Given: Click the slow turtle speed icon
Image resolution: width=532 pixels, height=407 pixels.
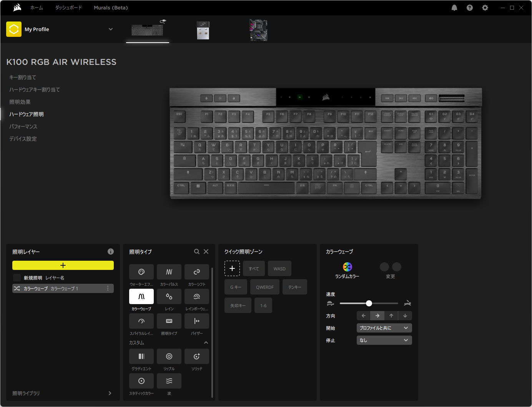Looking at the screenshot, I should pyautogui.click(x=330, y=303).
